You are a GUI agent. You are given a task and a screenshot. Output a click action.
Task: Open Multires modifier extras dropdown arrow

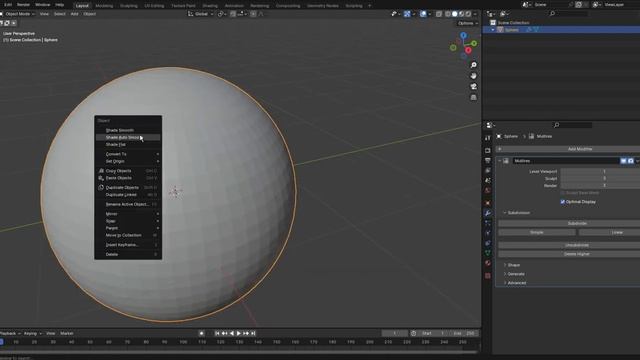[637, 161]
